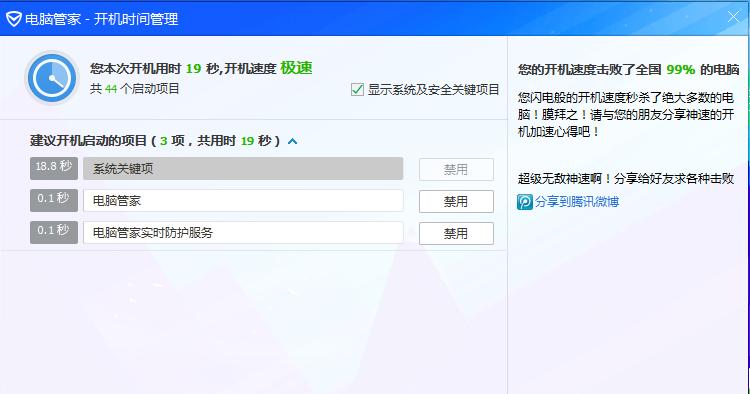
Task: Click the 18.8 秒 time label
Action: tap(54, 168)
